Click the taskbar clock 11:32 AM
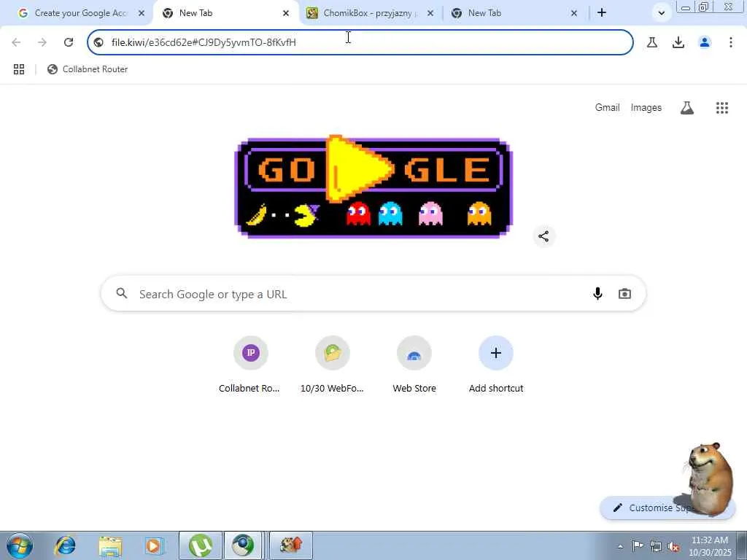The height and width of the screenshot is (560, 747). coord(710,546)
